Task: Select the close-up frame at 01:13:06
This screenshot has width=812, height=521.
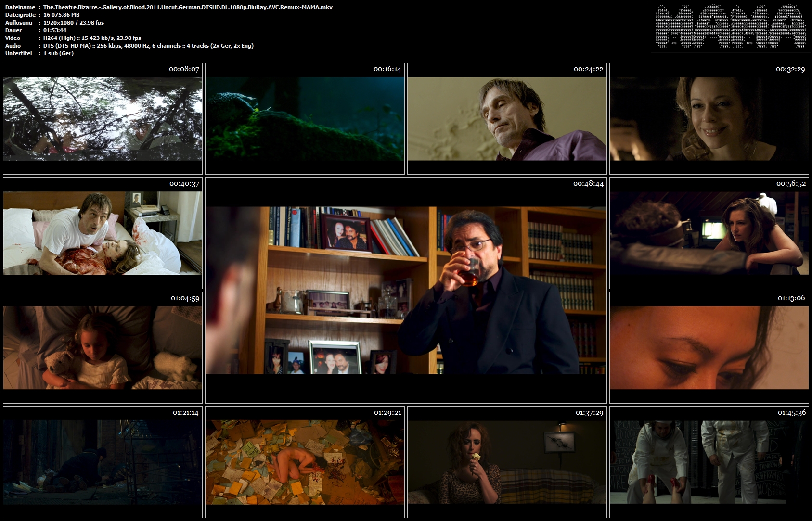Action: coord(709,347)
